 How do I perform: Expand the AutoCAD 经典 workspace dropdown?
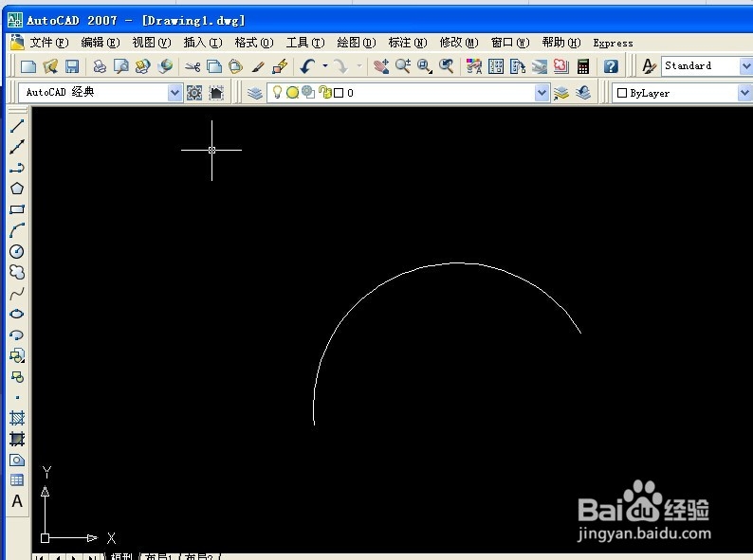click(x=174, y=92)
